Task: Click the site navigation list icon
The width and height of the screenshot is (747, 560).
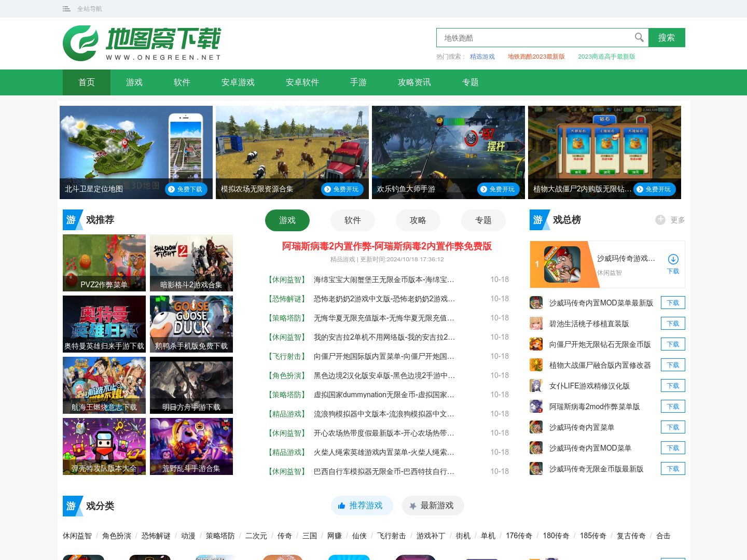Action: click(x=66, y=9)
